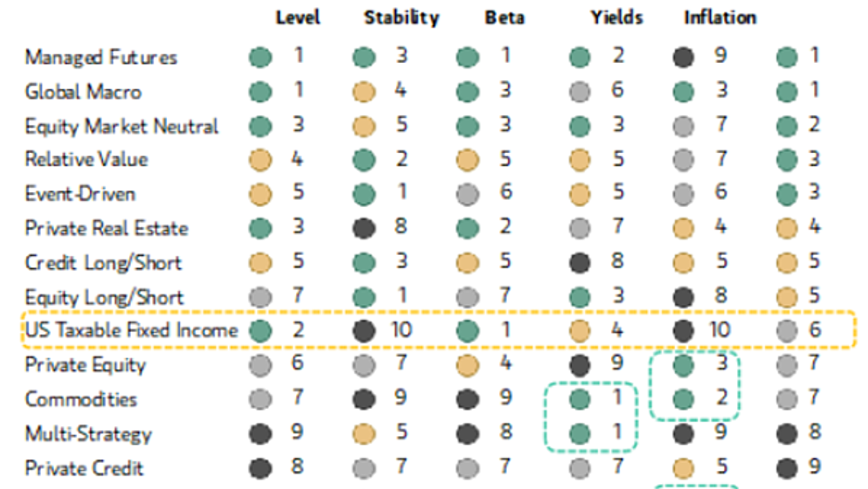Click the Level column header

coord(297,17)
